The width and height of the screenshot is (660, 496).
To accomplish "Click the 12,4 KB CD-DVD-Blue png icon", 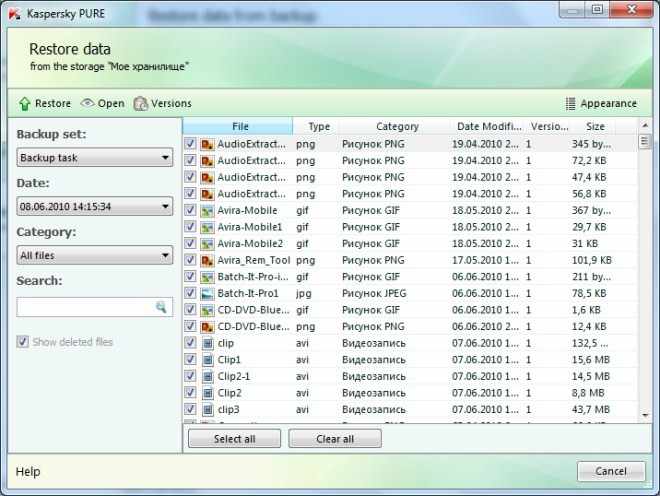I will tap(207, 327).
